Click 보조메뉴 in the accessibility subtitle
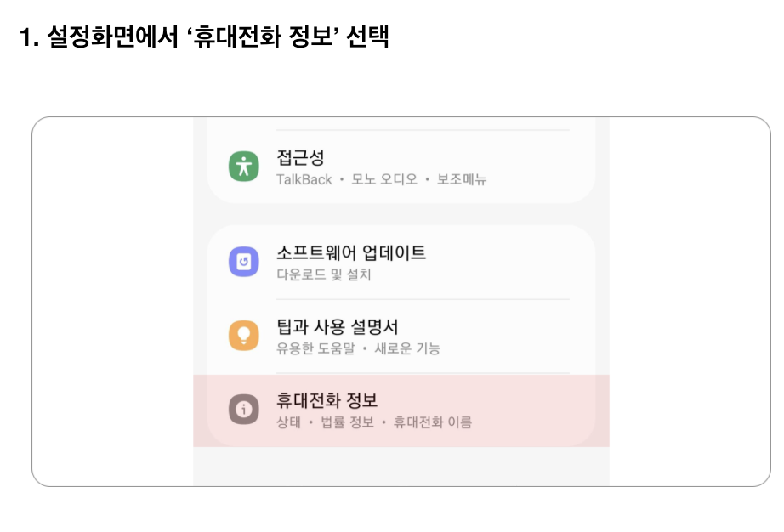 pyautogui.click(x=462, y=179)
